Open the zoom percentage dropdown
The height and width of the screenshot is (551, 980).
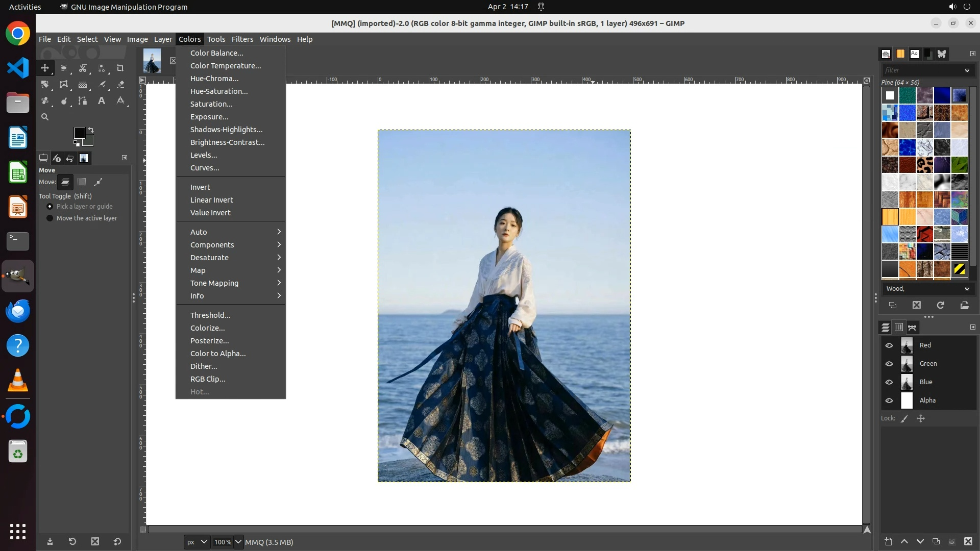(238, 542)
